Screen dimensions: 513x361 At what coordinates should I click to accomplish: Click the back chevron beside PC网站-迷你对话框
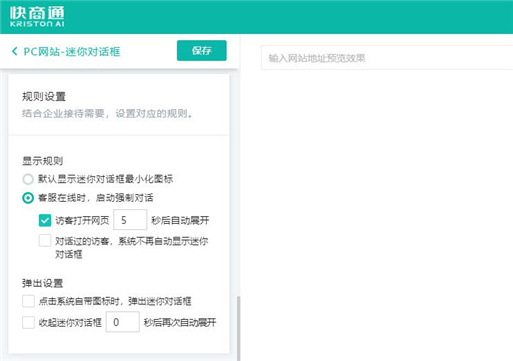pyautogui.click(x=14, y=51)
